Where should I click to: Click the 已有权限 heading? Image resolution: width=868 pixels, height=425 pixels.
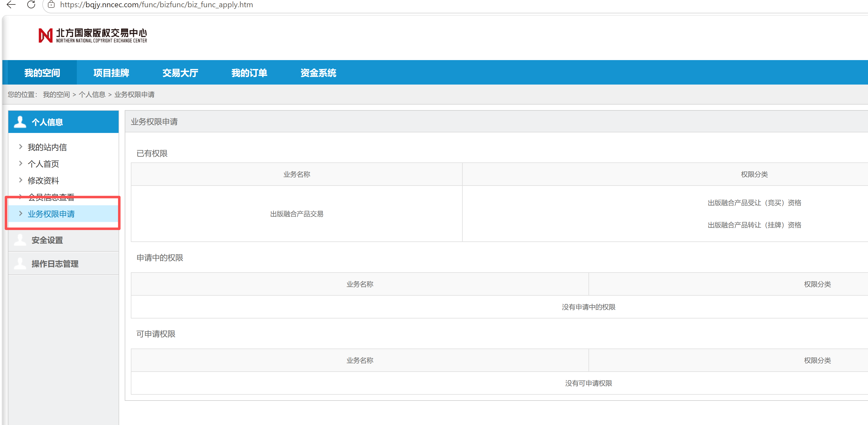(152, 154)
